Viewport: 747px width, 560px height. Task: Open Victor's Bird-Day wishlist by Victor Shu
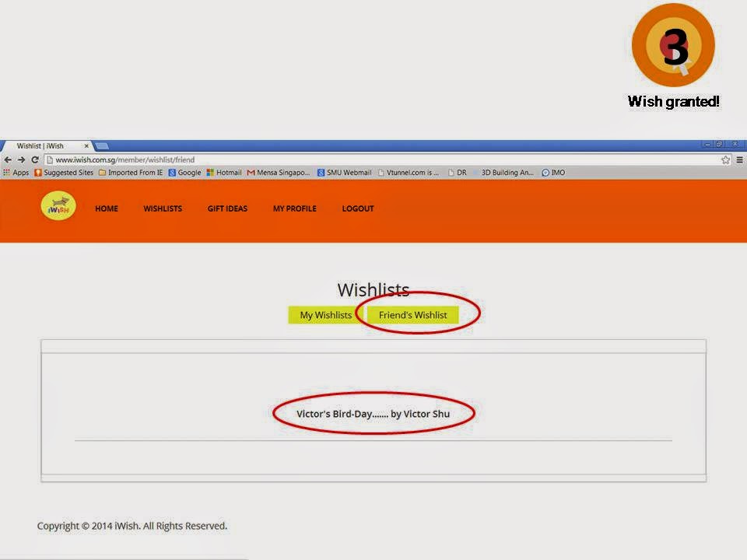pyautogui.click(x=373, y=414)
